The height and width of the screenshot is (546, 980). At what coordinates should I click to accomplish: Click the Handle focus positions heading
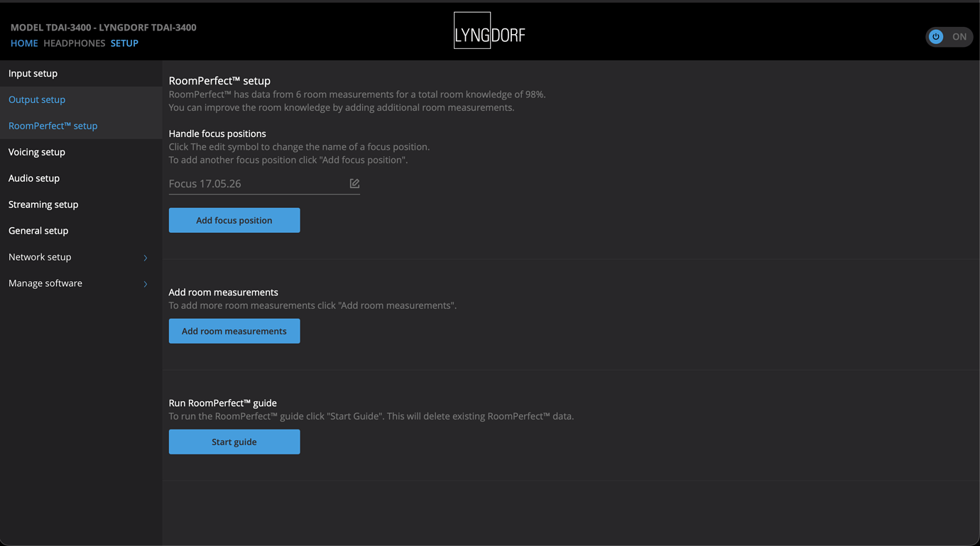click(217, 133)
